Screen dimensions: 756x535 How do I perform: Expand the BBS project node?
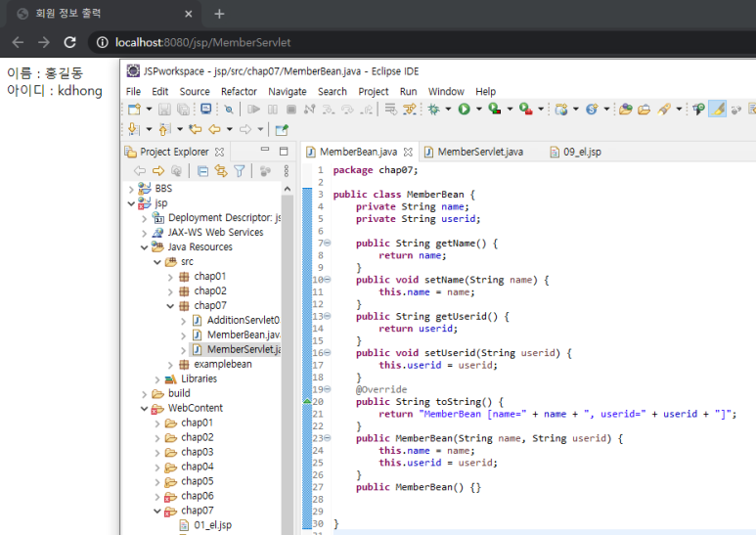click(x=131, y=189)
